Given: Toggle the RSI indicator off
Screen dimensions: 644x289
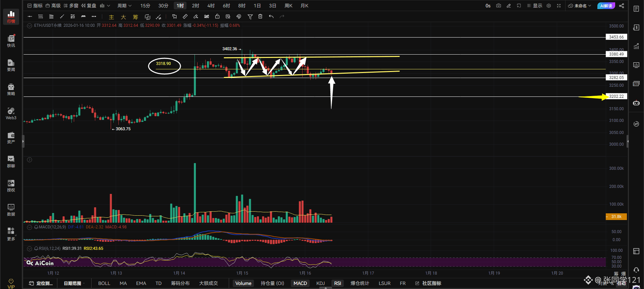Looking at the screenshot, I should click(x=337, y=283).
